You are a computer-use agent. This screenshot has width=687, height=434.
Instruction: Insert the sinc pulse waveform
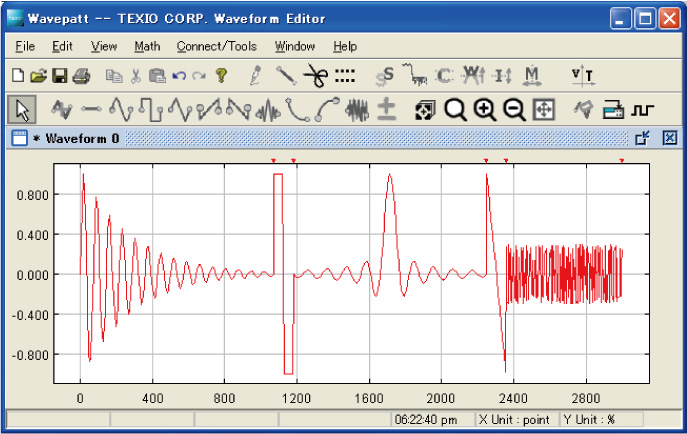click(x=268, y=110)
